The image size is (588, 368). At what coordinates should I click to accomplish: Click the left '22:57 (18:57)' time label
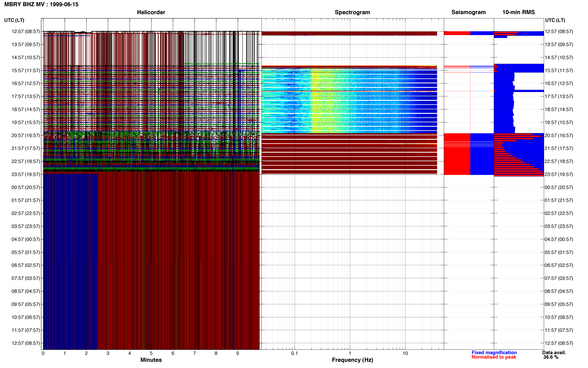point(26,161)
